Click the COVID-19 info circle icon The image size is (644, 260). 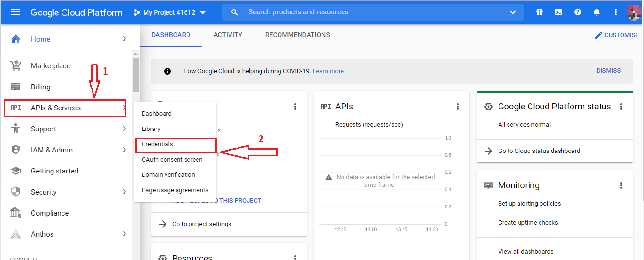167,71
